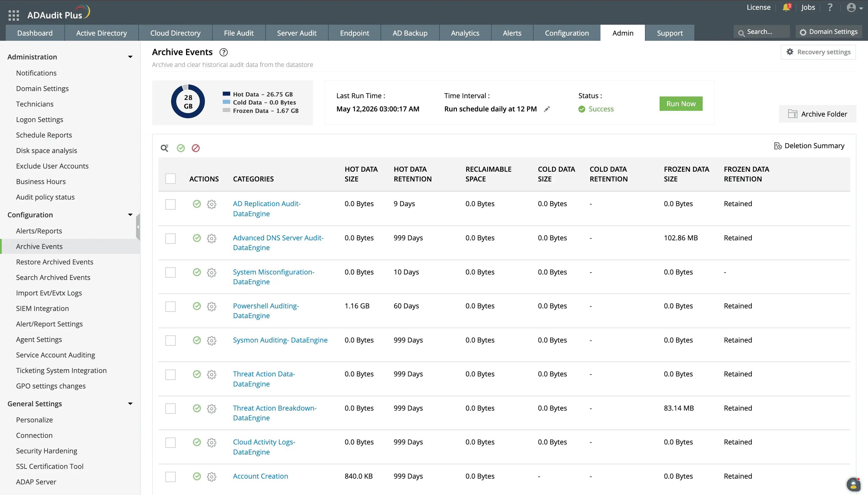The height and width of the screenshot is (495, 868).
Task: Switch to the Dashboard tab
Action: (35, 33)
